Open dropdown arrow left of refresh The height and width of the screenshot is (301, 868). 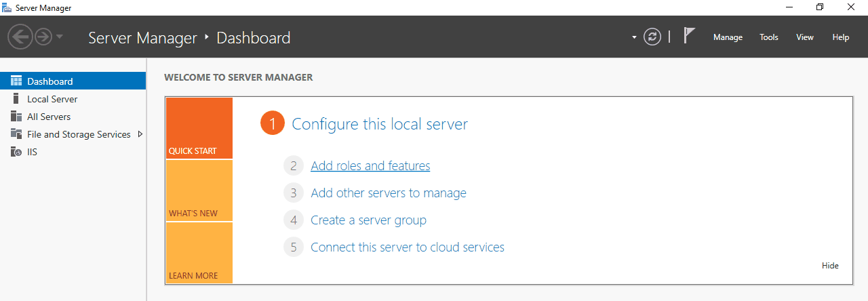pos(634,37)
